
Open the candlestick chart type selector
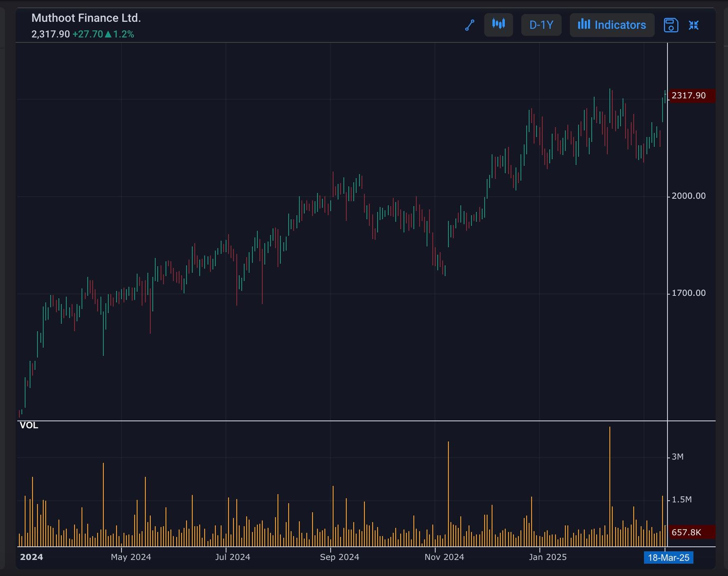click(x=498, y=25)
